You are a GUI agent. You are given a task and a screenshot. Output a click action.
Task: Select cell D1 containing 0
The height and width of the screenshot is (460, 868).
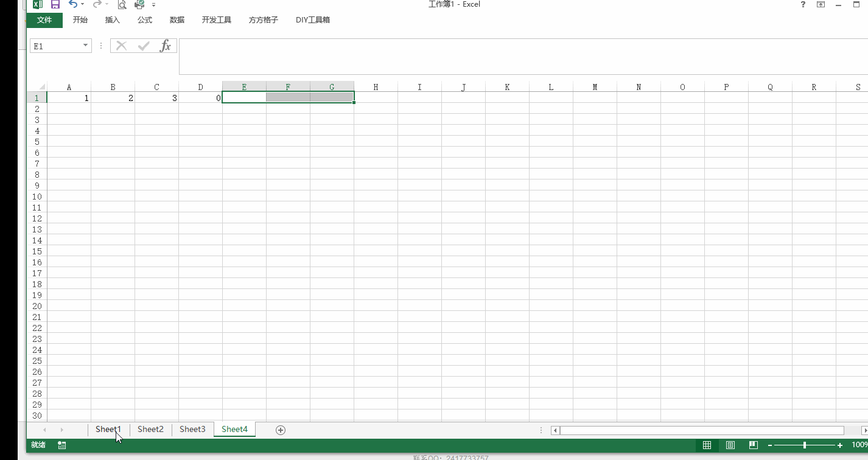click(x=200, y=97)
